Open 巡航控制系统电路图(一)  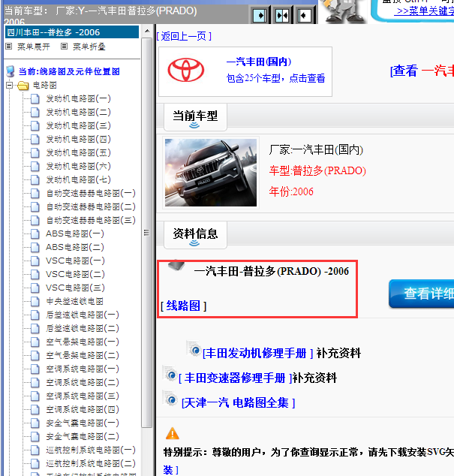pyautogui.click(x=91, y=450)
